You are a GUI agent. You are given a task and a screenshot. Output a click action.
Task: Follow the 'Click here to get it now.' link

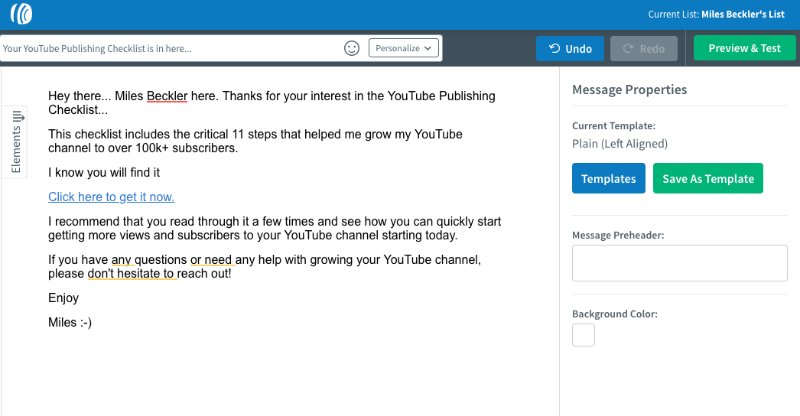(111, 197)
